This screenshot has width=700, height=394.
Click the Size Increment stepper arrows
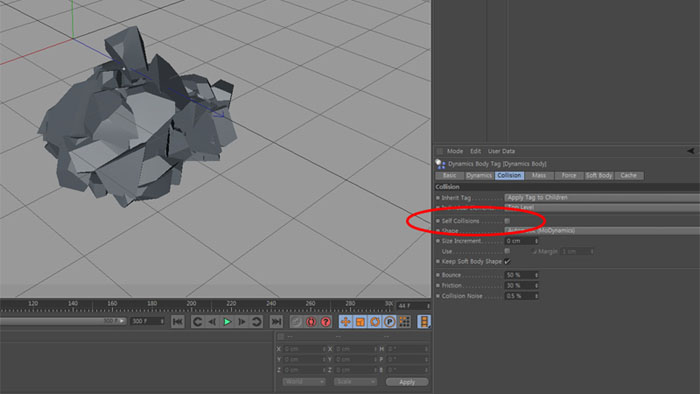tap(536, 241)
